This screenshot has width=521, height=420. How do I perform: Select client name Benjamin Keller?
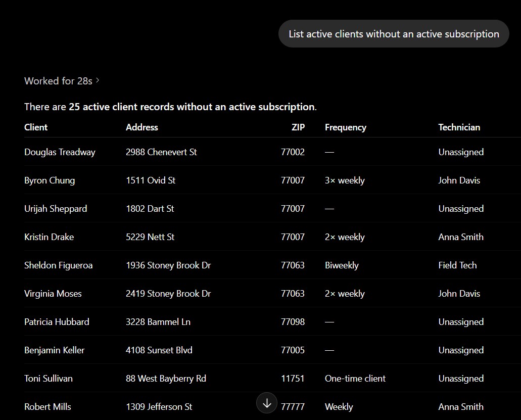click(55, 350)
